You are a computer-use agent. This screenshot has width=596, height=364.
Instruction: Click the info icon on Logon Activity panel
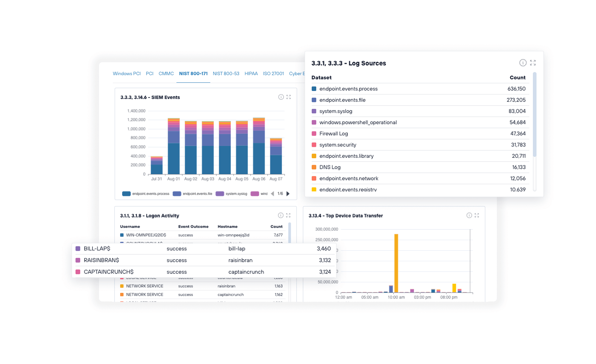(x=281, y=215)
